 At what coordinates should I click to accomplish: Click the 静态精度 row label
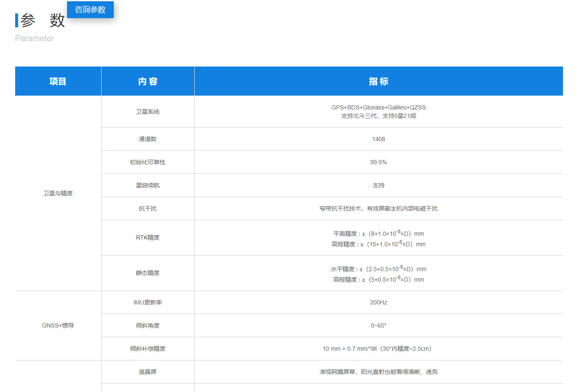click(x=147, y=273)
